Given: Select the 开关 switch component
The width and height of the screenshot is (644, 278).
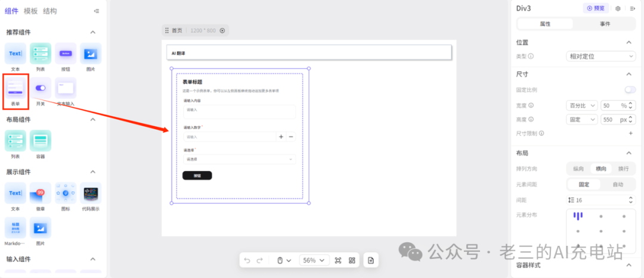Looking at the screenshot, I should pyautogui.click(x=41, y=88).
